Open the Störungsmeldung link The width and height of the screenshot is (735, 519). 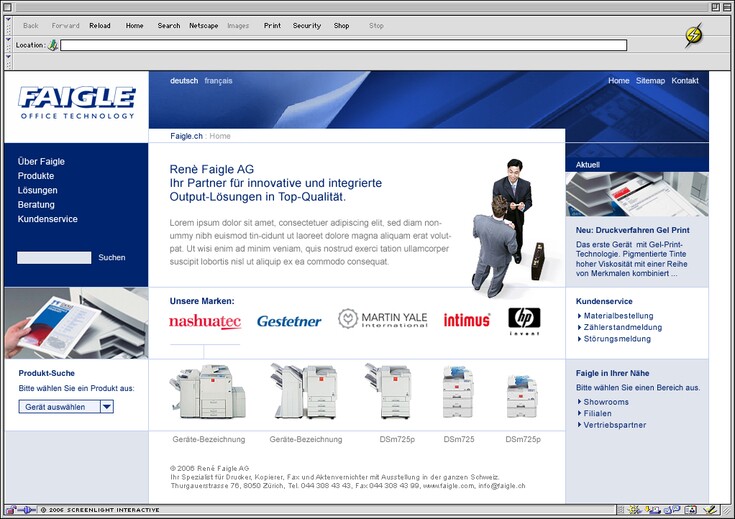617,338
